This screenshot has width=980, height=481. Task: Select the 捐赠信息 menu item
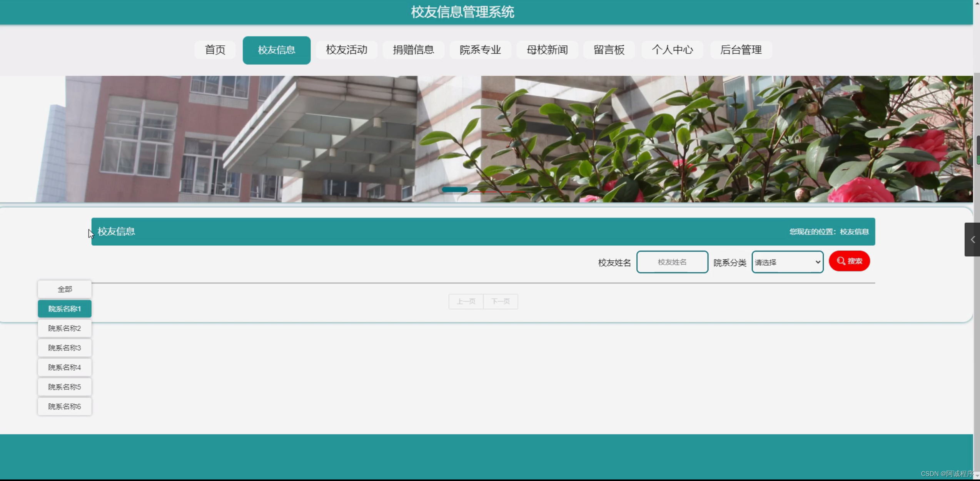coord(413,50)
